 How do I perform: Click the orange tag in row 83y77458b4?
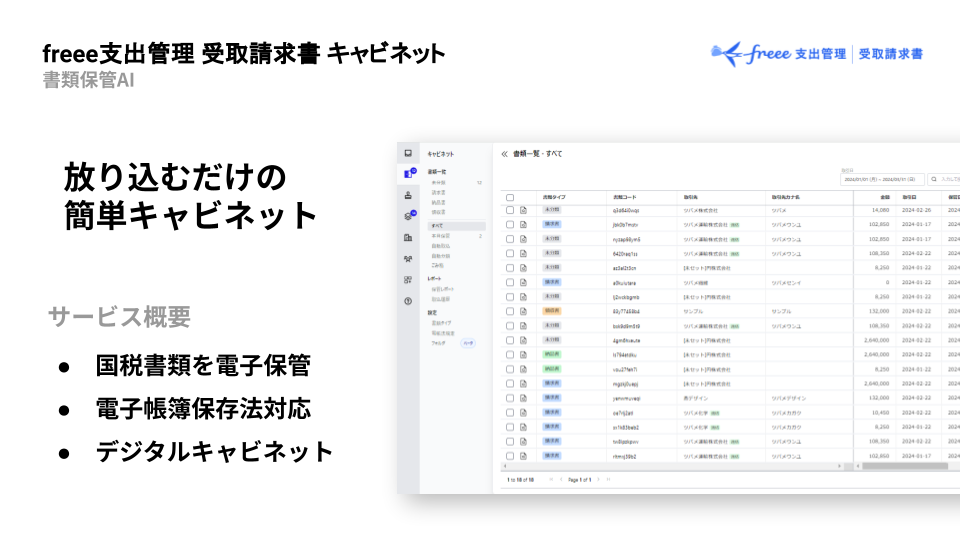552,311
